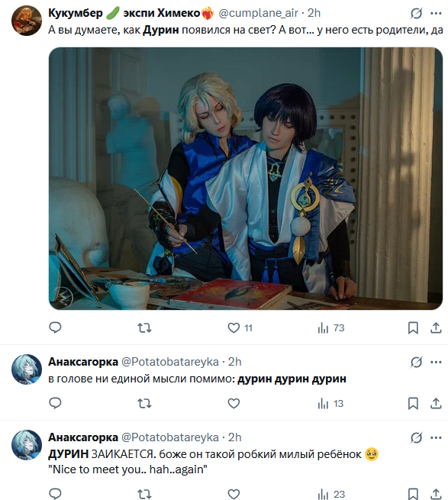Share the cosplay photo tweet
Viewport: 448px width, 500px height.
click(436, 327)
